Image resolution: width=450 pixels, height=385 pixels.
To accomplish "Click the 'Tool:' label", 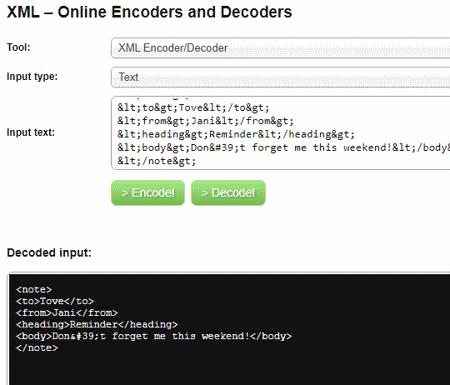I will point(18,47).
